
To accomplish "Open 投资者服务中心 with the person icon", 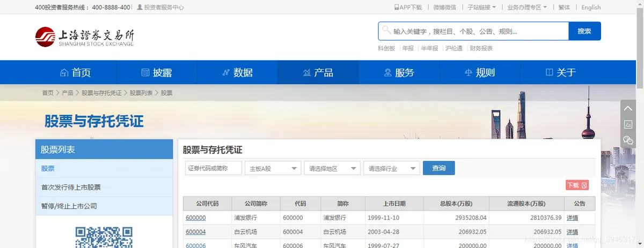I will (x=160, y=7).
